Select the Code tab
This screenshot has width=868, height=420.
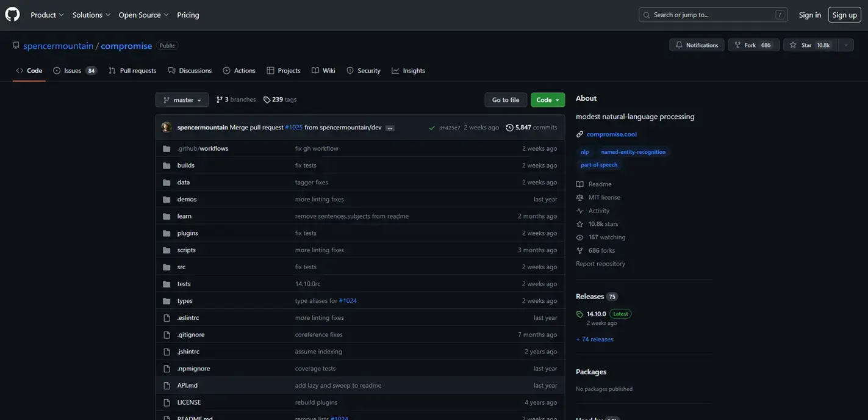29,71
